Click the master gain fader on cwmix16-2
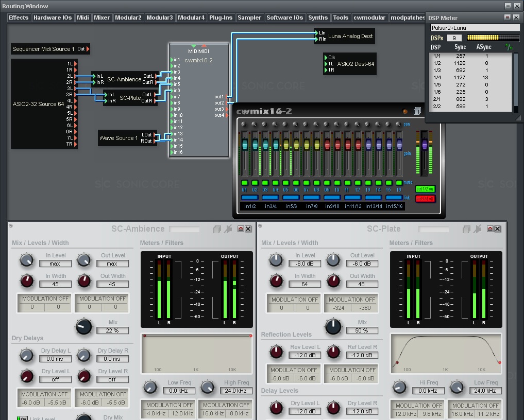Viewport: 524px width, 420px height. 425,145
